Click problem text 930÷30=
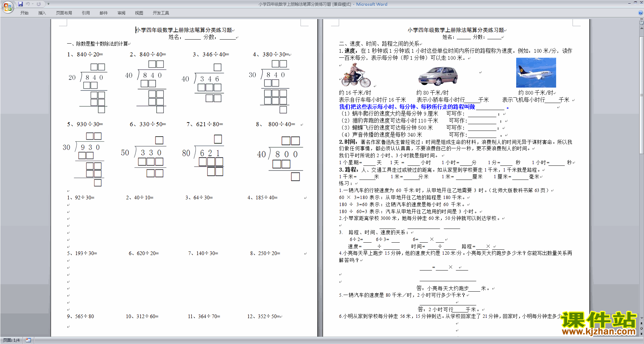 point(90,124)
